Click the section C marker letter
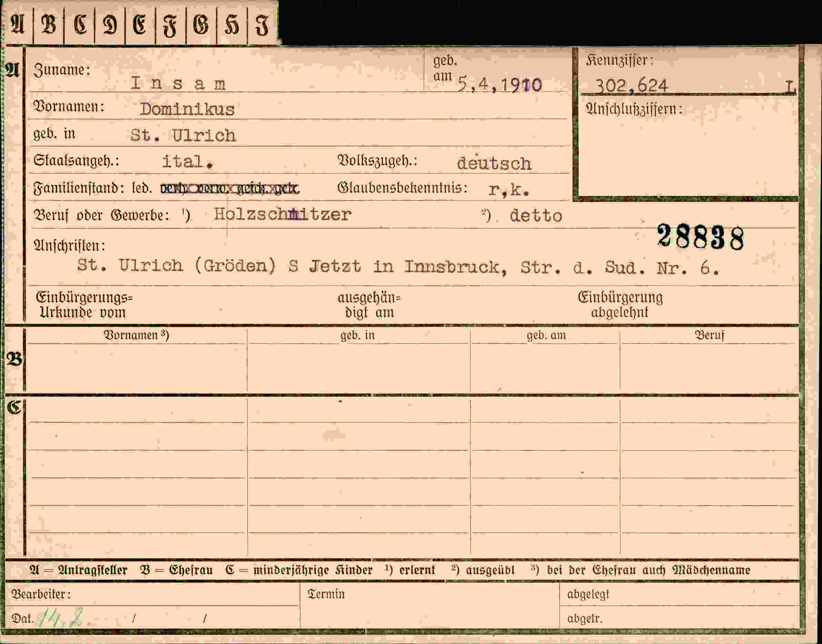The width and height of the screenshot is (822, 644). (x=14, y=407)
